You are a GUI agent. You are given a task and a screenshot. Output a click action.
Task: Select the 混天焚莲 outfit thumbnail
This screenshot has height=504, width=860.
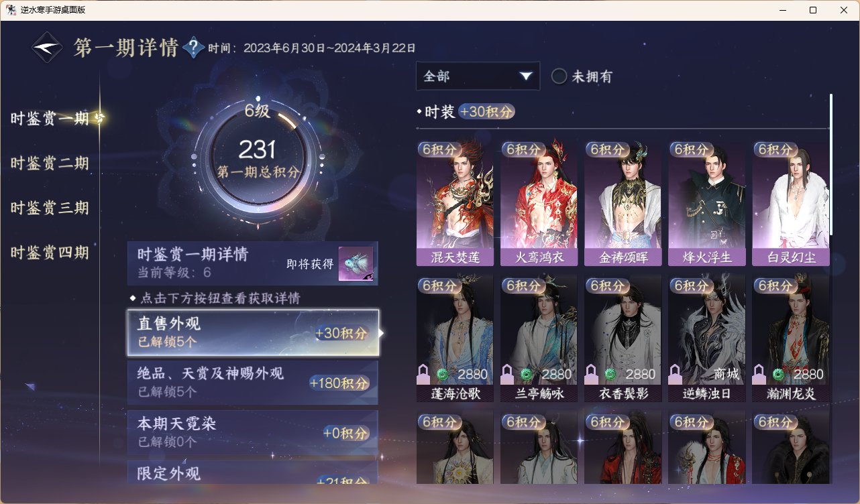coord(455,203)
